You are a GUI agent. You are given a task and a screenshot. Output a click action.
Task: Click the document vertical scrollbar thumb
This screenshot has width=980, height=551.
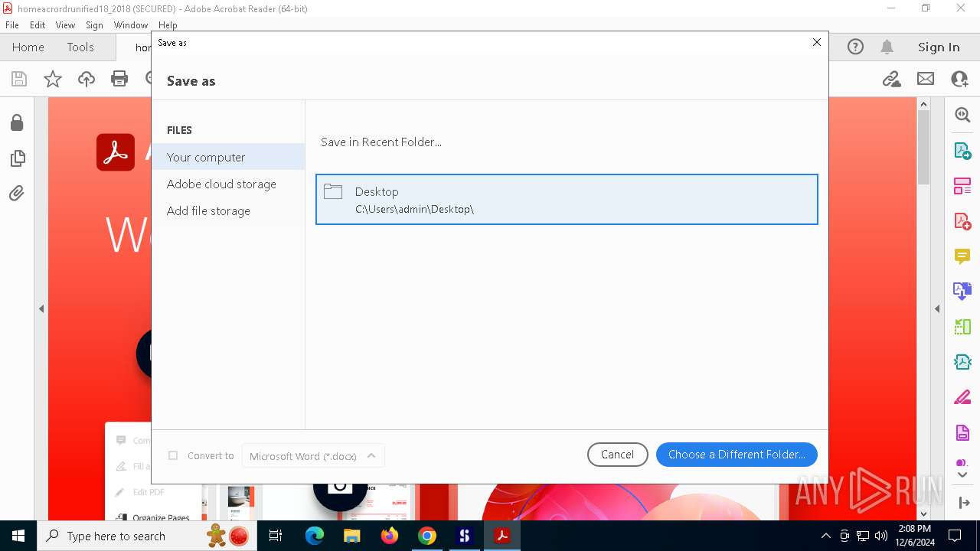pyautogui.click(x=923, y=148)
